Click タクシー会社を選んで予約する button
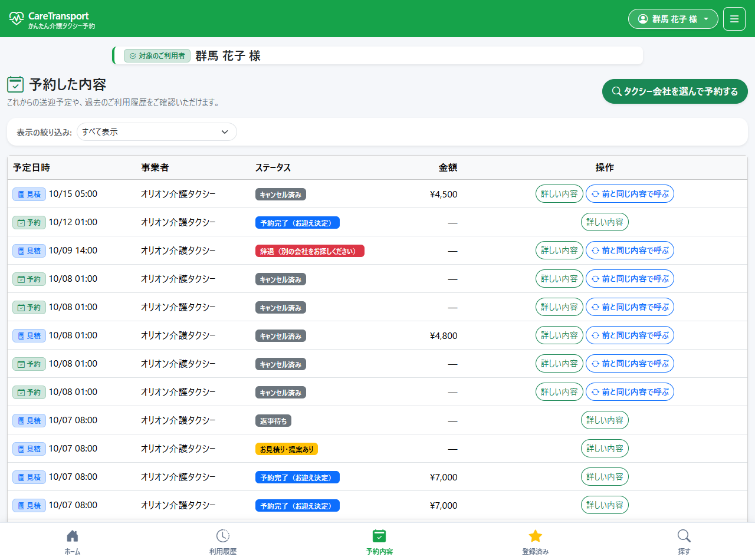The image size is (755, 560). click(675, 91)
